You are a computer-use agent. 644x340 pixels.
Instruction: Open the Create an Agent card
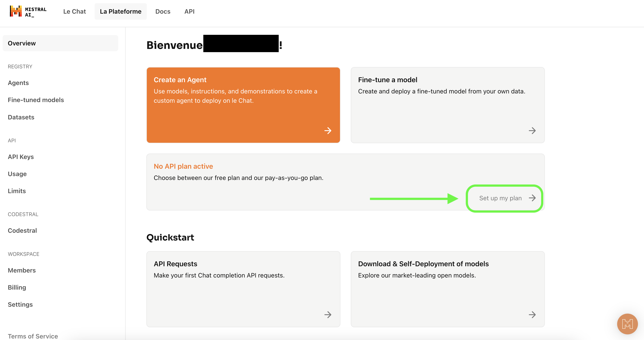[x=243, y=105]
